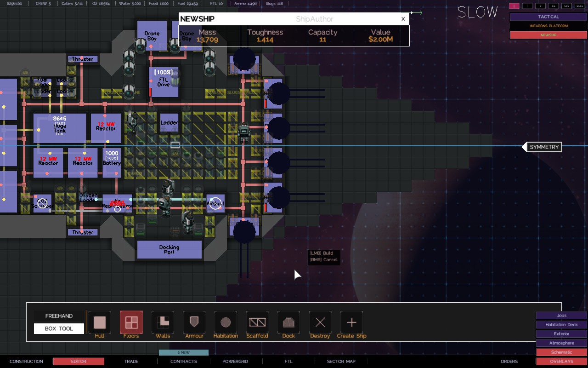
Task: Select the Dock build tool
Action: coord(288,322)
